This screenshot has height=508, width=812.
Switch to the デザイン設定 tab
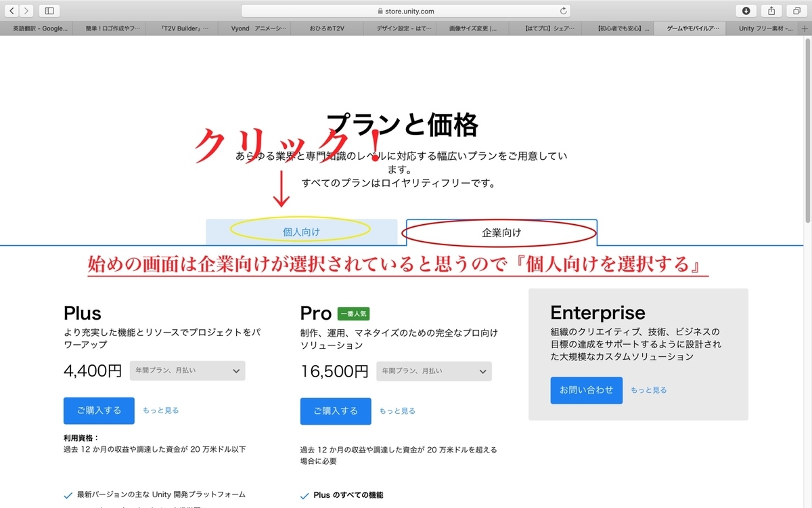point(400,29)
